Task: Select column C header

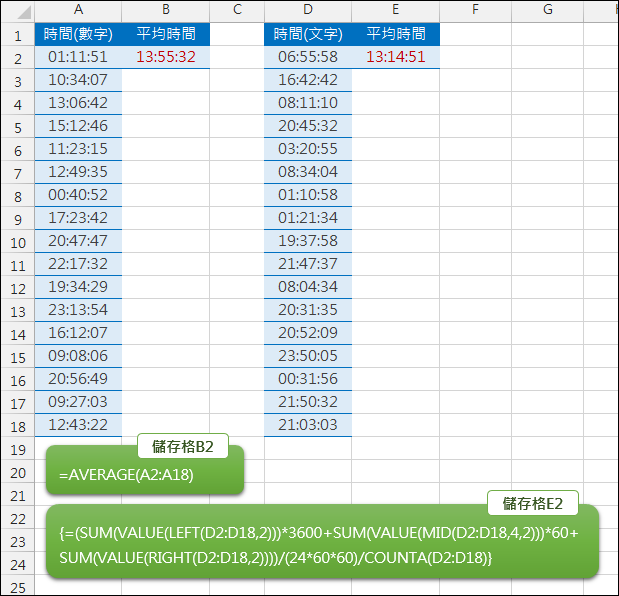Action: coord(237,9)
